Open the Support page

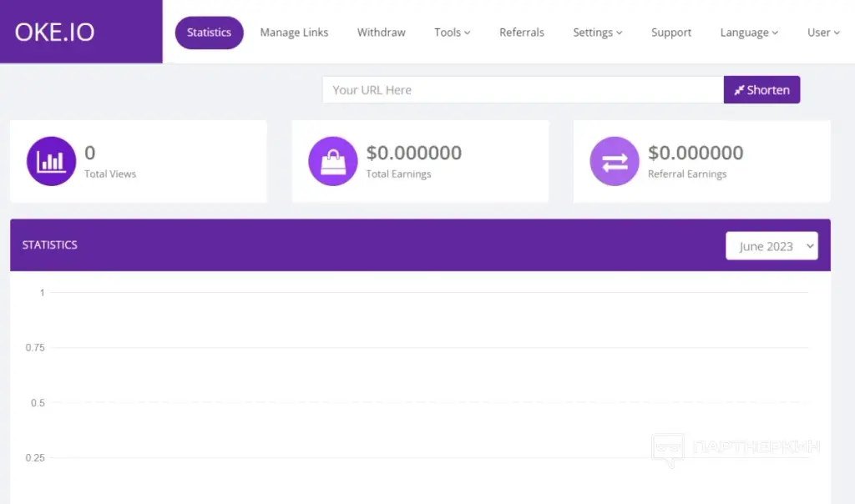coord(671,33)
